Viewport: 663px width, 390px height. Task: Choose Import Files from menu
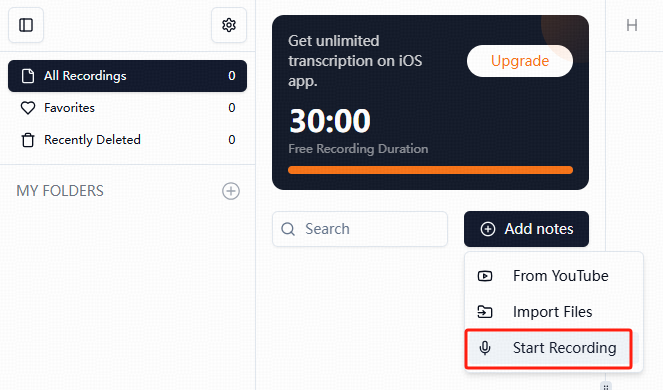point(554,312)
